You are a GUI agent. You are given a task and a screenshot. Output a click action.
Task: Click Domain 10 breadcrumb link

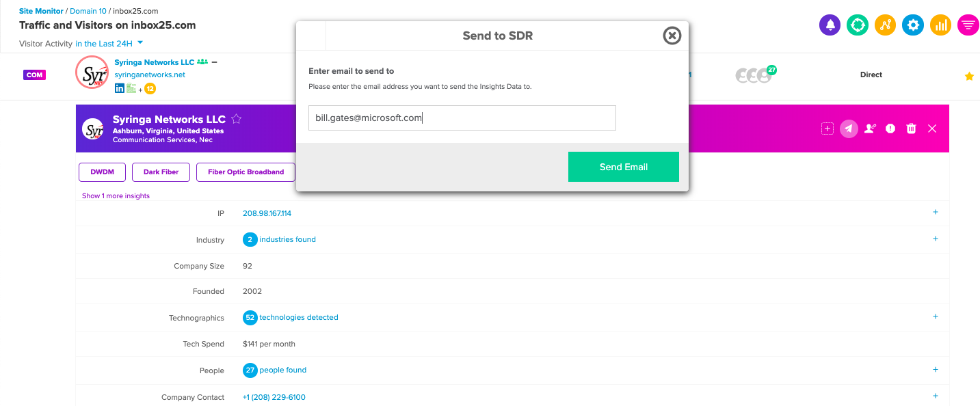[x=88, y=12]
